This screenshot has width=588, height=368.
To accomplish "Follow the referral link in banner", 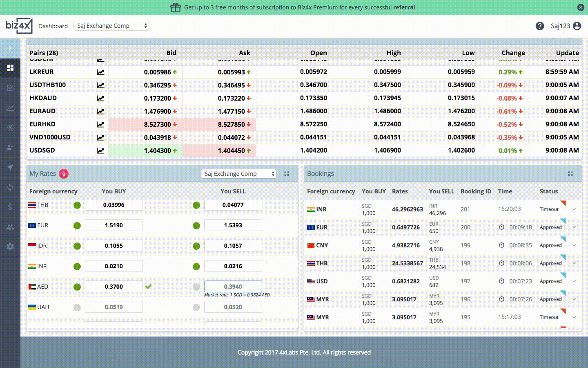I will pyautogui.click(x=404, y=7).
